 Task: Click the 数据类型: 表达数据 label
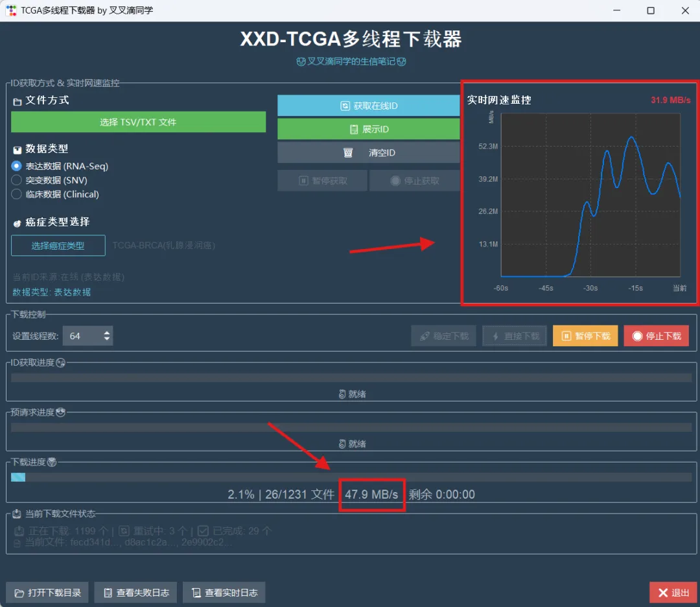tap(52, 292)
